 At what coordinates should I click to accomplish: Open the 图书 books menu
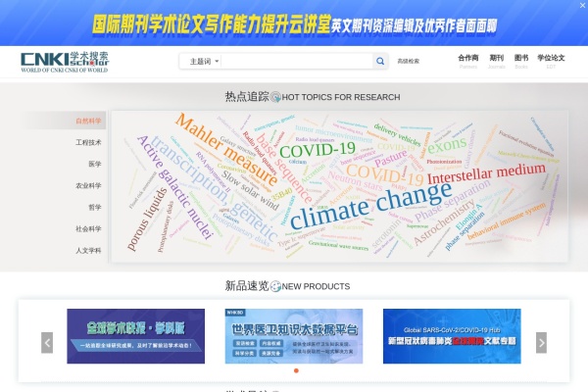pyautogui.click(x=521, y=59)
